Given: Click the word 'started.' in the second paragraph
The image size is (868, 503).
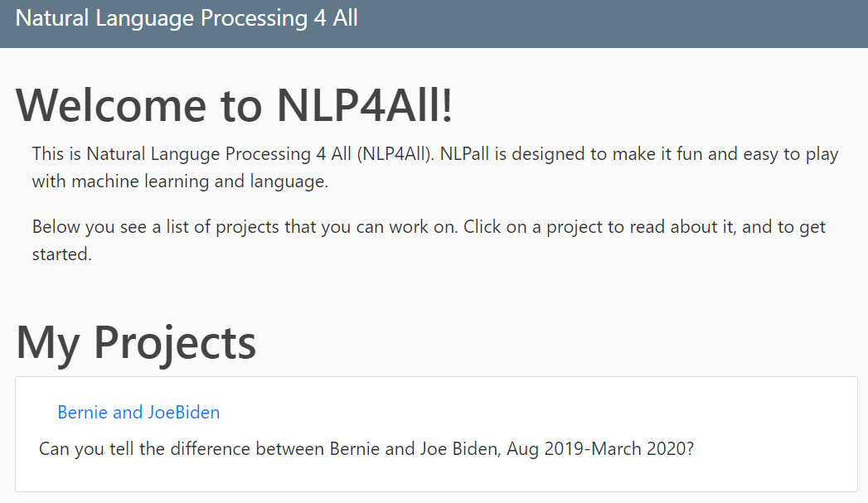Looking at the screenshot, I should 61,254.
